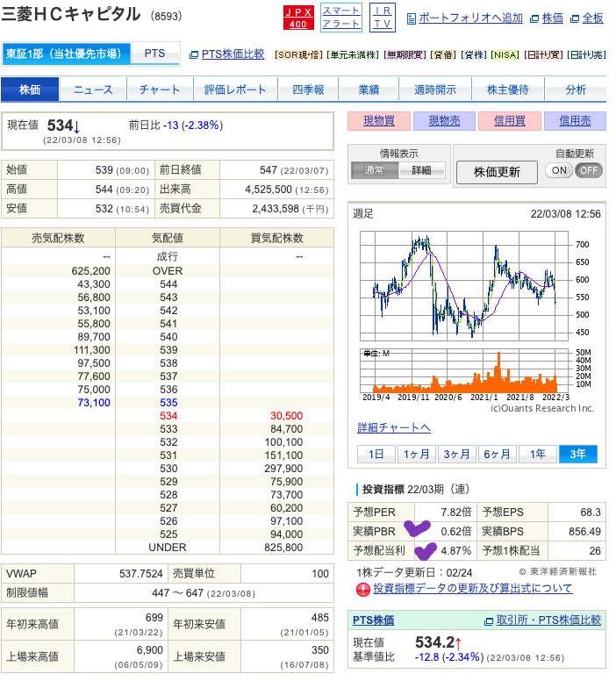
Task: Switch to the PTS market tab
Action: [x=155, y=54]
